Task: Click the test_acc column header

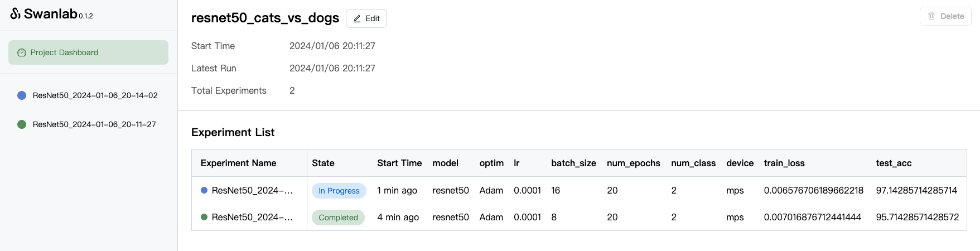Action: pos(894,163)
